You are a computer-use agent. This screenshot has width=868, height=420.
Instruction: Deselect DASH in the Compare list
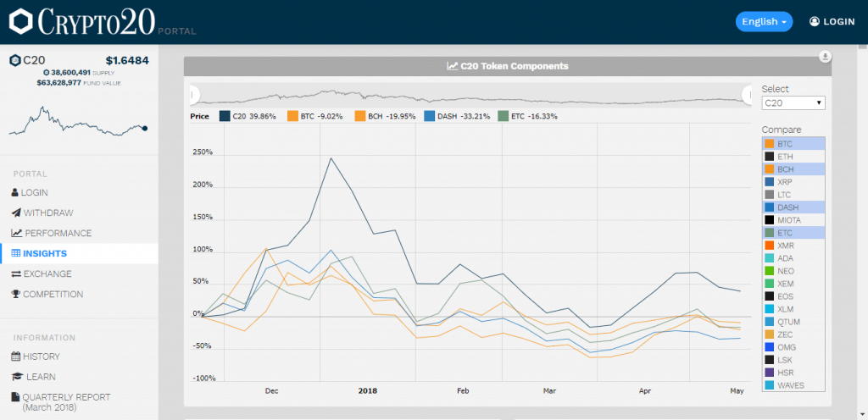[793, 207]
